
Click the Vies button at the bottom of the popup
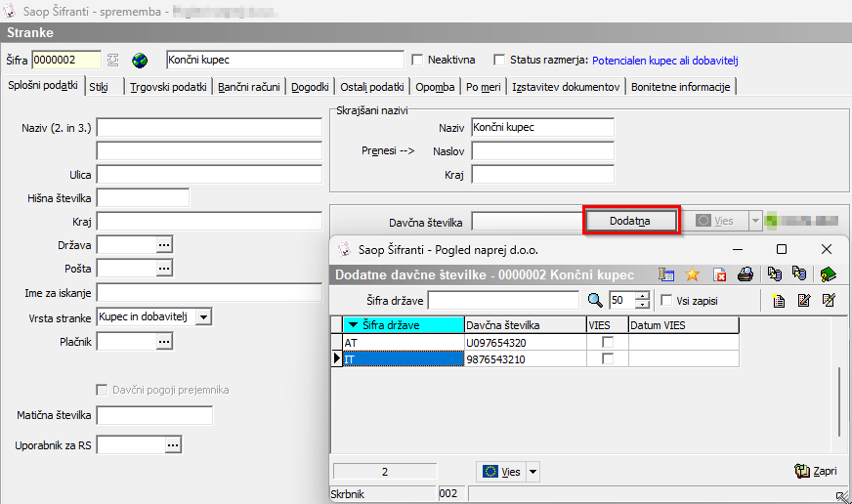pyautogui.click(x=501, y=472)
